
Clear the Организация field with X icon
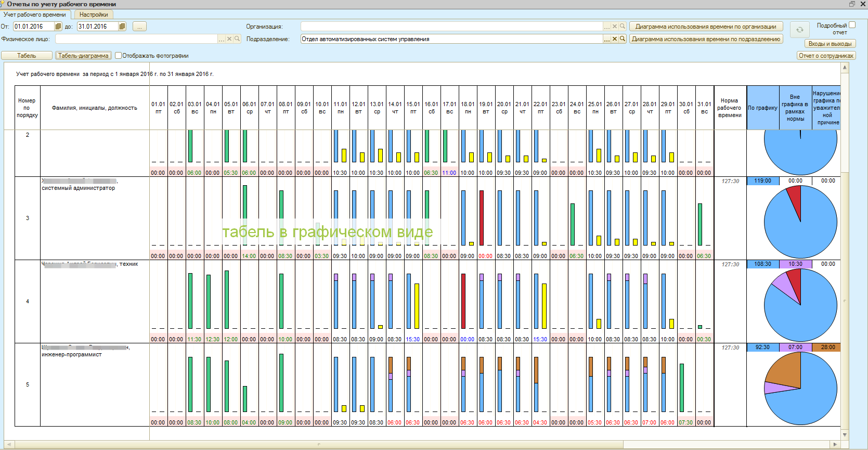tap(615, 27)
